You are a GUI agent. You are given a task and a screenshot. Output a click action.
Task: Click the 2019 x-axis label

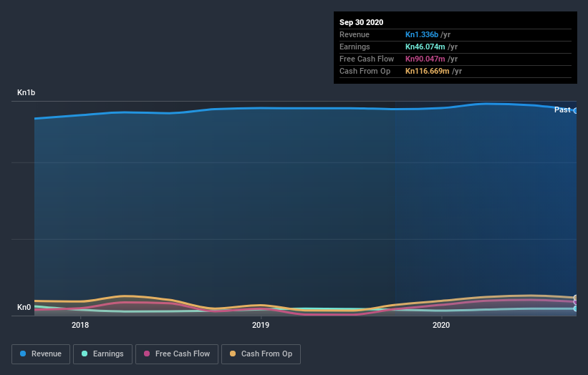click(x=261, y=325)
